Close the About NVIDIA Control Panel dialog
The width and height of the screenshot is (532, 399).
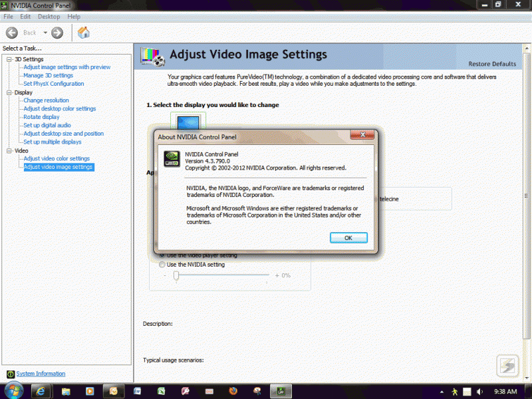point(362,135)
